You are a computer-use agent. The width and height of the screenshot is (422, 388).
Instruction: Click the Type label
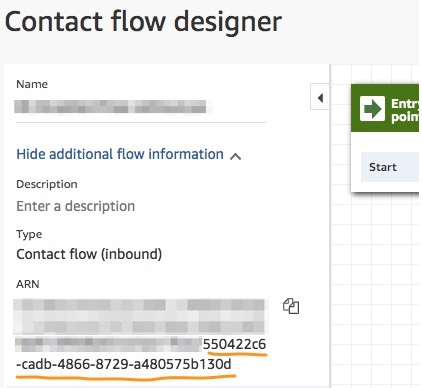pos(29,234)
